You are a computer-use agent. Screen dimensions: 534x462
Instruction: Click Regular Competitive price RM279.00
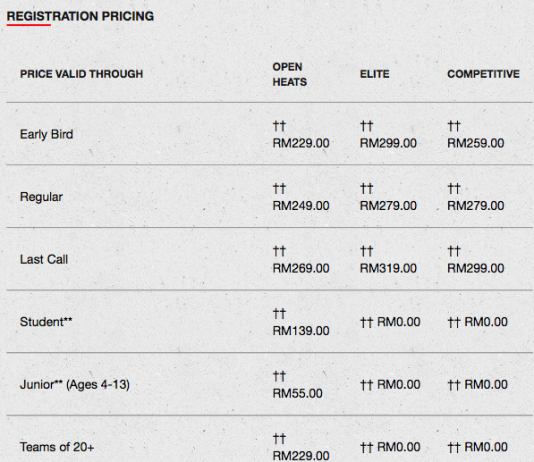pos(476,206)
